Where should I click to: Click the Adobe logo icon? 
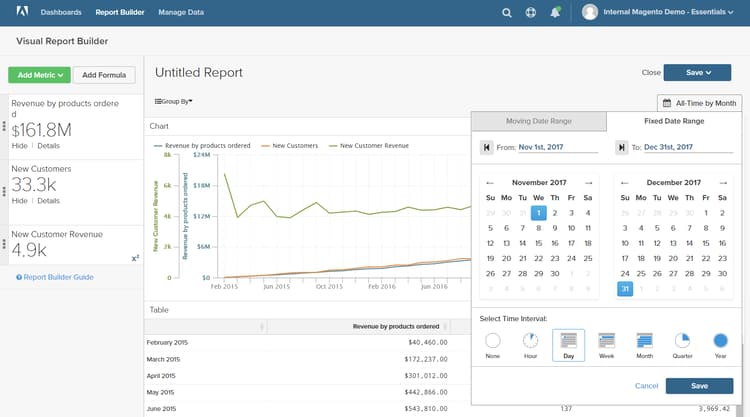pyautogui.click(x=23, y=13)
